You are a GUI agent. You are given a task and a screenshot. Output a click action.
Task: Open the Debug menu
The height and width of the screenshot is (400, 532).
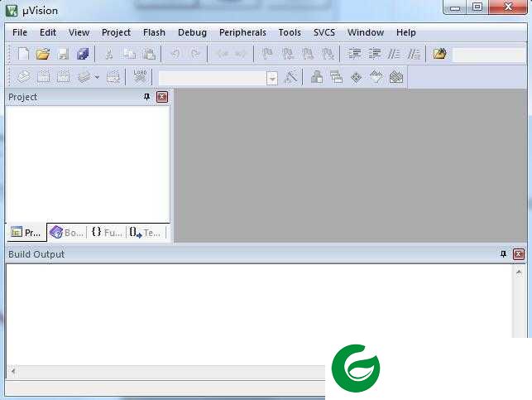tap(192, 32)
